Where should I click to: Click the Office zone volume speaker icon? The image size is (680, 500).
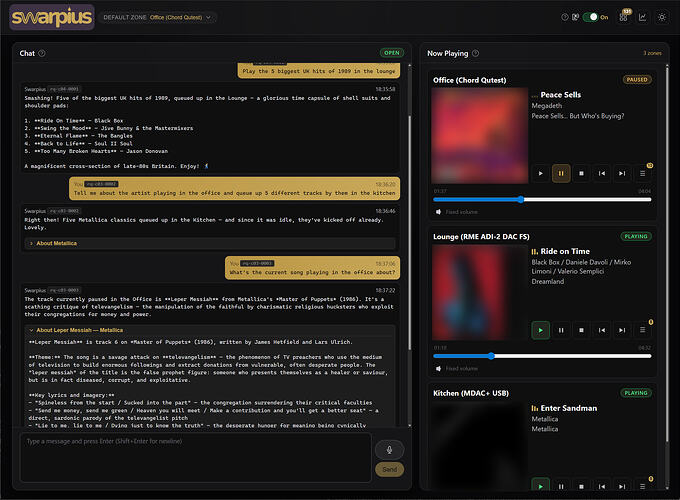(438, 212)
